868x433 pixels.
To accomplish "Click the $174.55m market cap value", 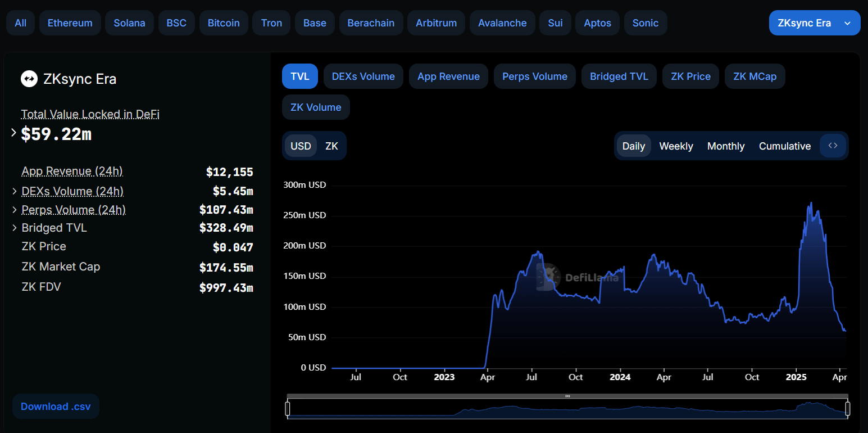I will click(x=226, y=268).
